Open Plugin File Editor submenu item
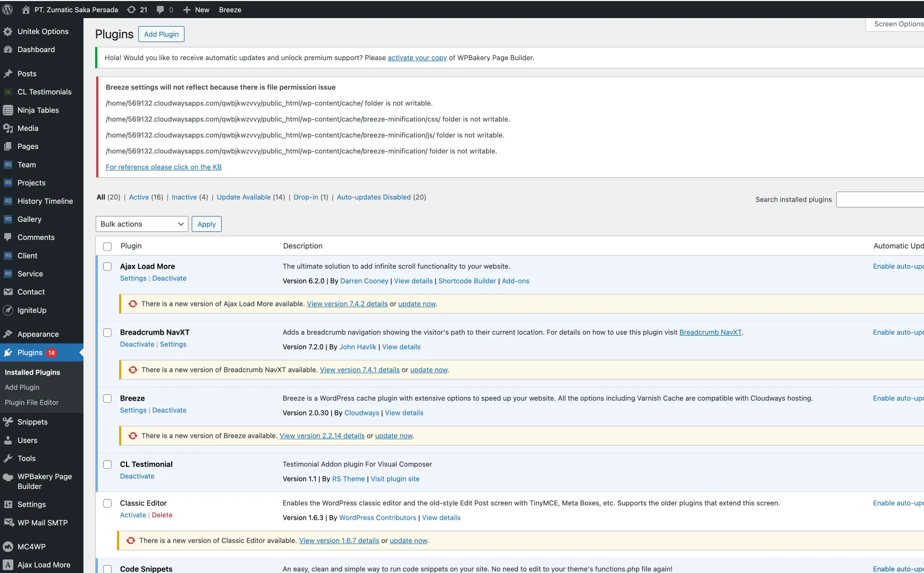The image size is (924, 573). [32, 402]
